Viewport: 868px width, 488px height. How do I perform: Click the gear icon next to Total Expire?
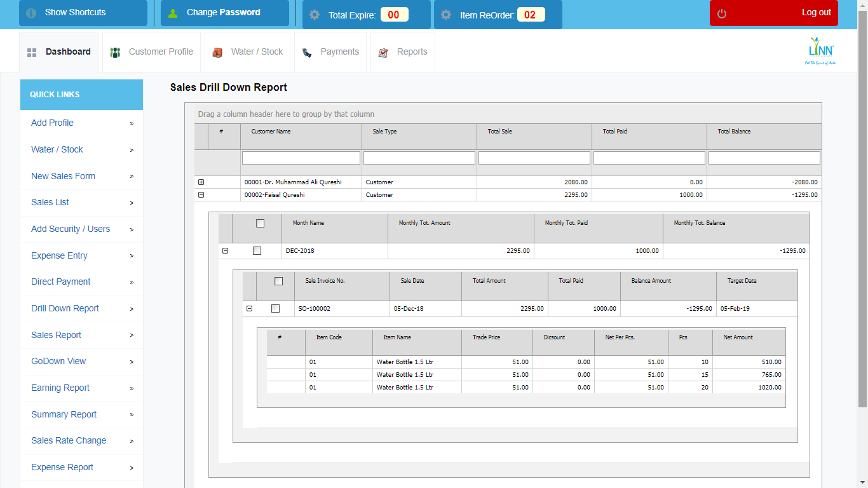coord(315,14)
